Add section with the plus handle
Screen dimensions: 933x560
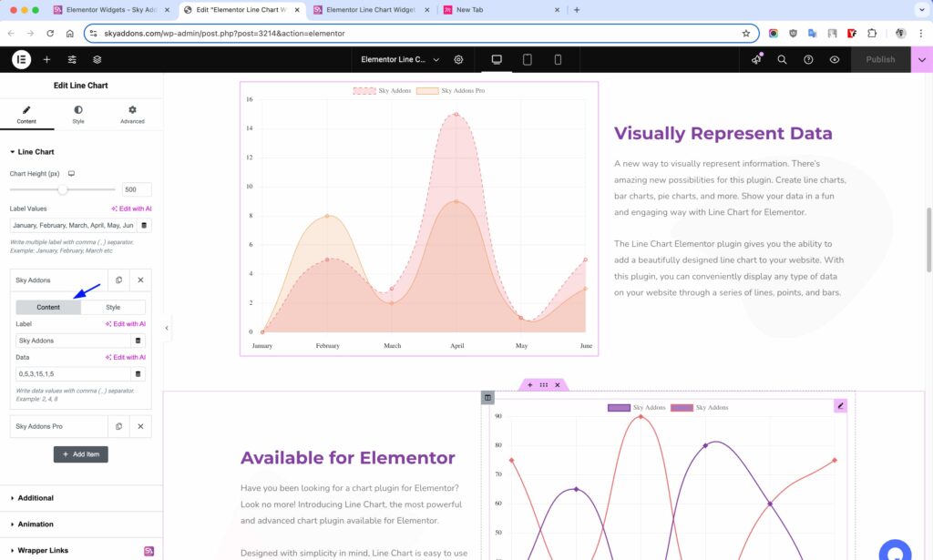coord(529,385)
